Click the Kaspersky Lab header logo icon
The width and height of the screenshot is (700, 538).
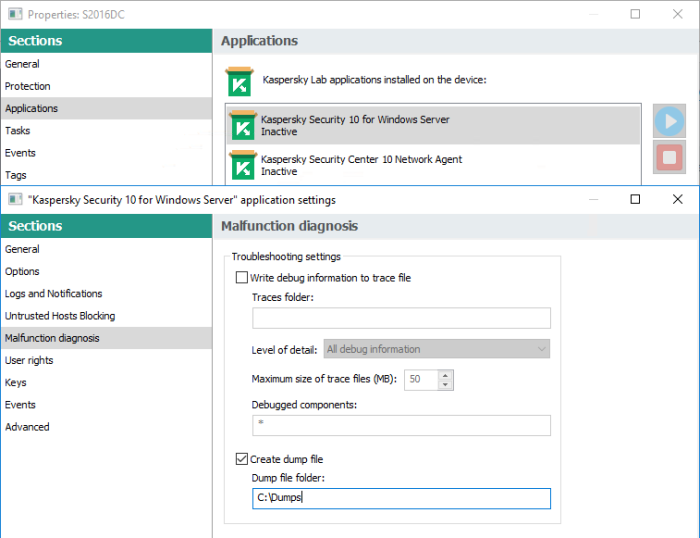click(x=238, y=81)
